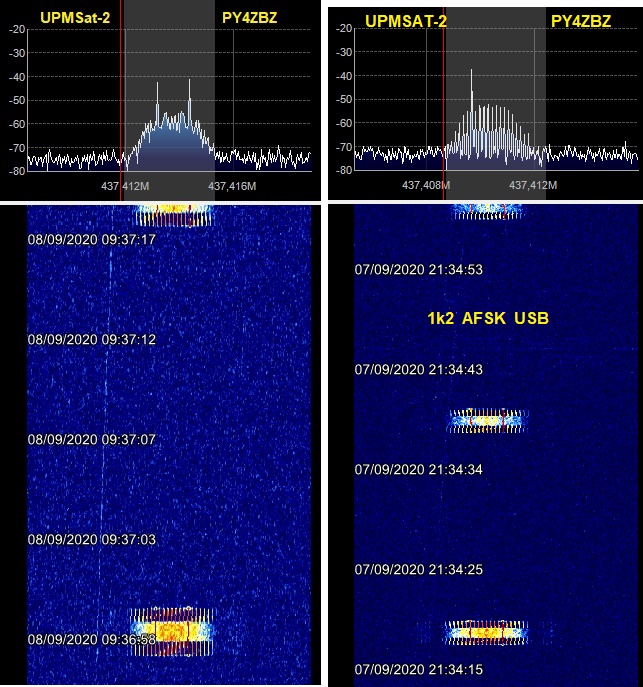Screen dimensions: 643x687
Task: Click the 437,412M frequency label in right spectrum
Action: pos(533,185)
